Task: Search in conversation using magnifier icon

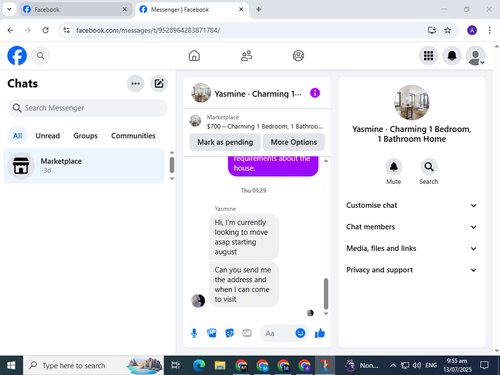Action: click(x=429, y=166)
